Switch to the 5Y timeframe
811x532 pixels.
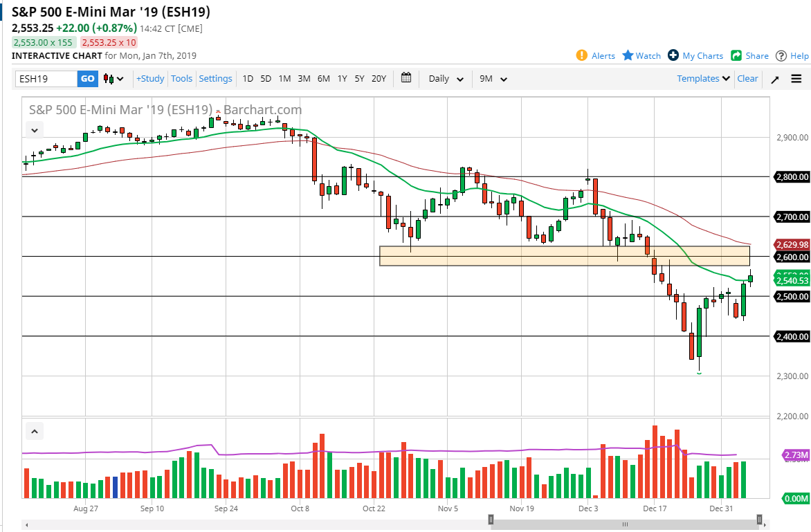pos(359,78)
